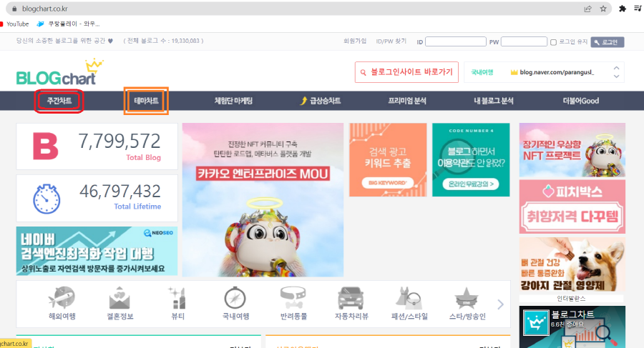Click the 회원가입 link
The width and height of the screenshot is (644, 348).
[355, 41]
